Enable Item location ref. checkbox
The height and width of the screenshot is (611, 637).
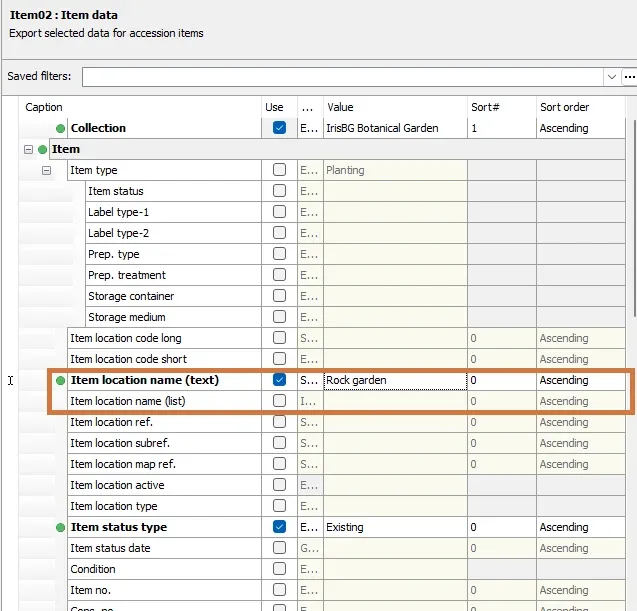[x=279, y=422]
